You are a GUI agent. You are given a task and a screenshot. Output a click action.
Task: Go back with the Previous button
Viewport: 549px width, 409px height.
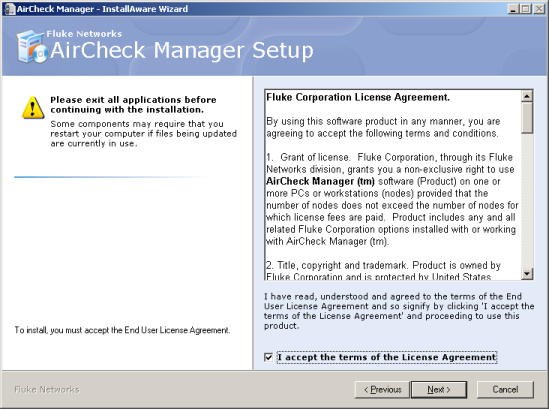click(x=382, y=390)
